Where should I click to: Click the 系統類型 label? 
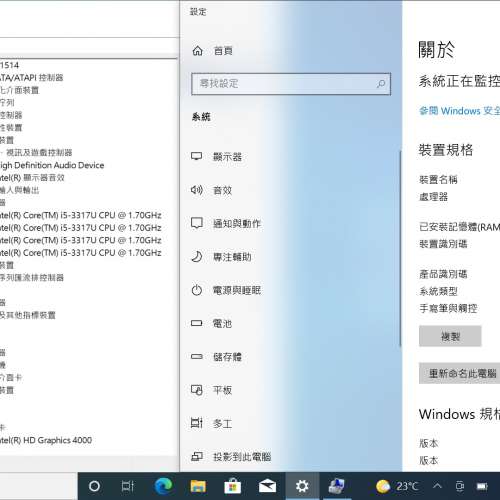point(438,291)
